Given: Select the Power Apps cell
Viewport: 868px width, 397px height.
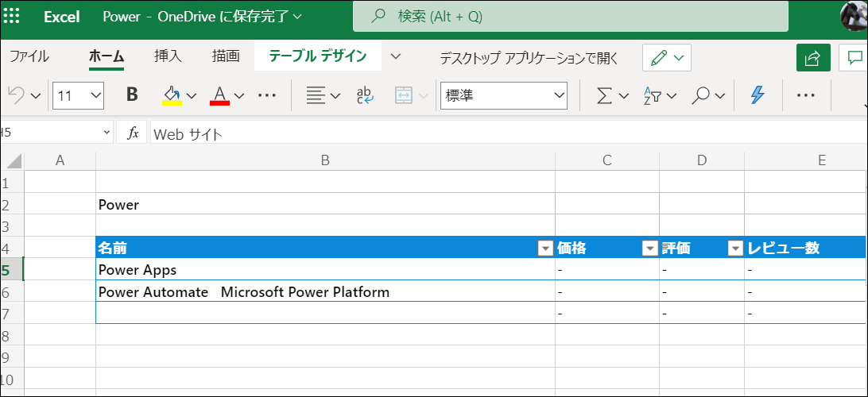Looking at the screenshot, I should pos(326,270).
